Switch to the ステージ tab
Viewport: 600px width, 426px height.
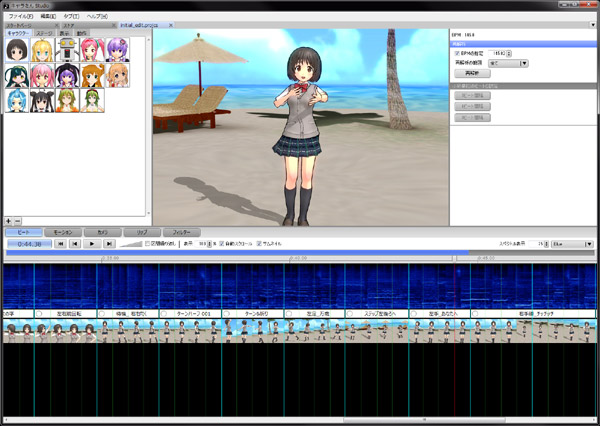pos(44,32)
